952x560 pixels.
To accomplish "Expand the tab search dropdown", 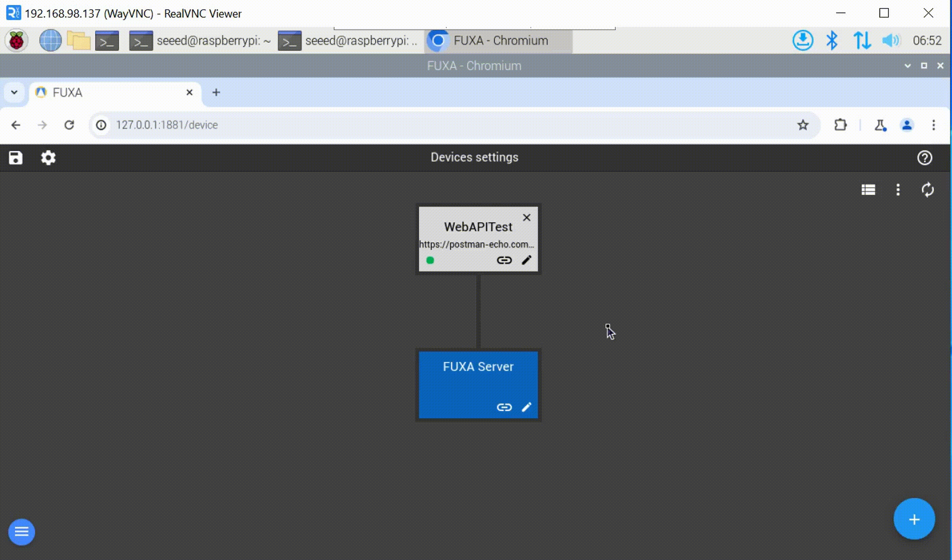I will coord(14,92).
